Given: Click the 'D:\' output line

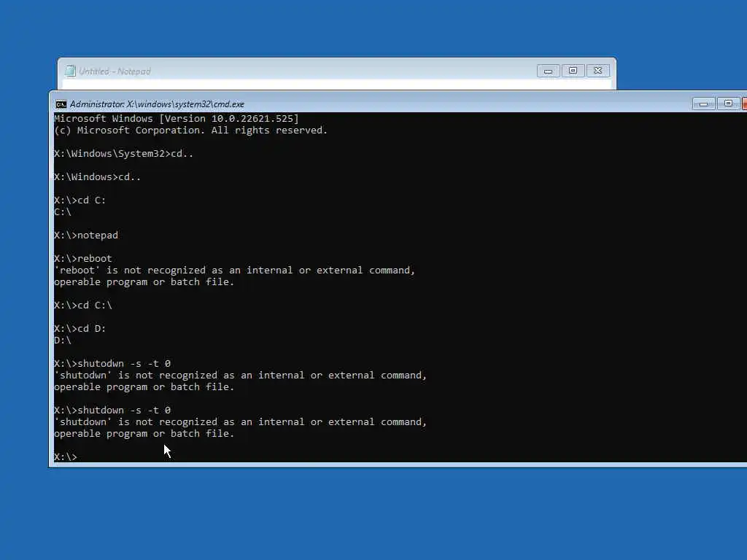Looking at the screenshot, I should coord(63,341).
